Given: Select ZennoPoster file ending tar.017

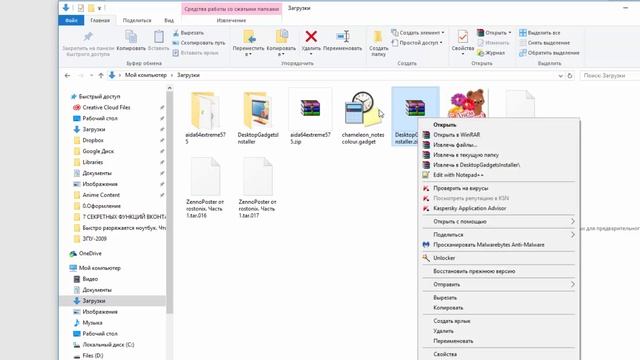Looking at the screenshot, I should (x=258, y=188).
